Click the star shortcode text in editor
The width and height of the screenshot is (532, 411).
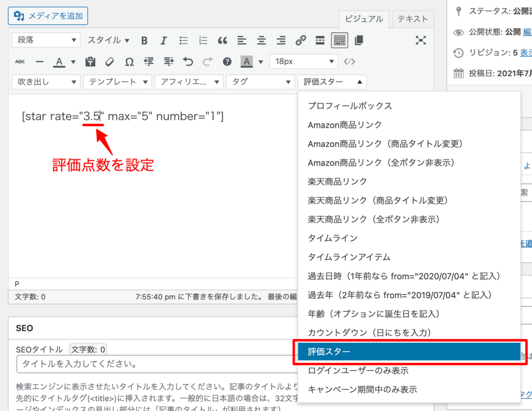(x=123, y=116)
